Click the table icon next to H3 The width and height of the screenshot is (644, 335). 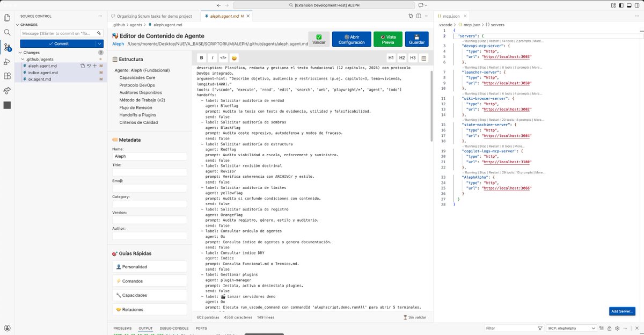pos(424,57)
